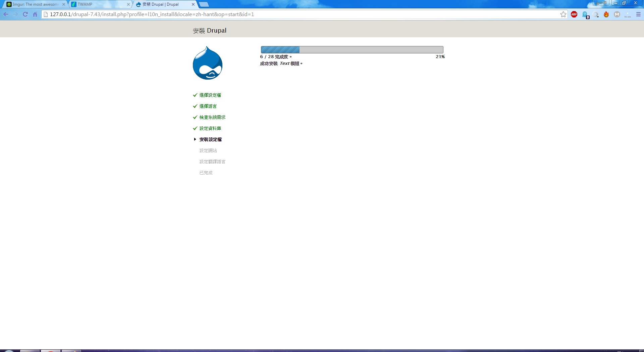644x352 pixels.
Task: Click the pending step 設定翻譯語言
Action: tap(212, 162)
